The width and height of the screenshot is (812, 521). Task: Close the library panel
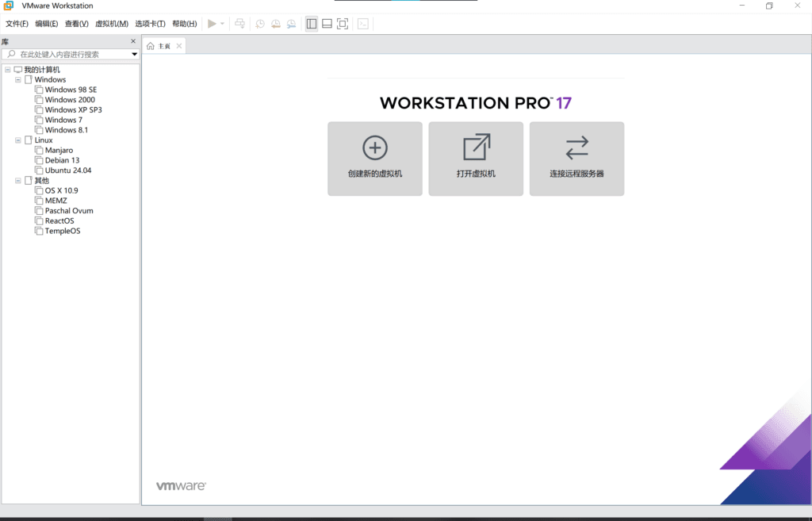[133, 41]
